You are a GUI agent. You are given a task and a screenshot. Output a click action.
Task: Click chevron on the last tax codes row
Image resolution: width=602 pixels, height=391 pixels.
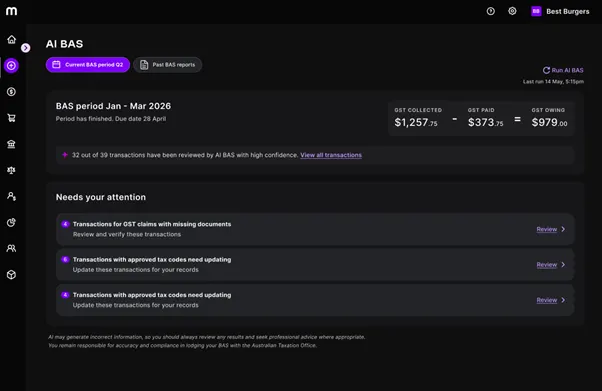click(563, 300)
